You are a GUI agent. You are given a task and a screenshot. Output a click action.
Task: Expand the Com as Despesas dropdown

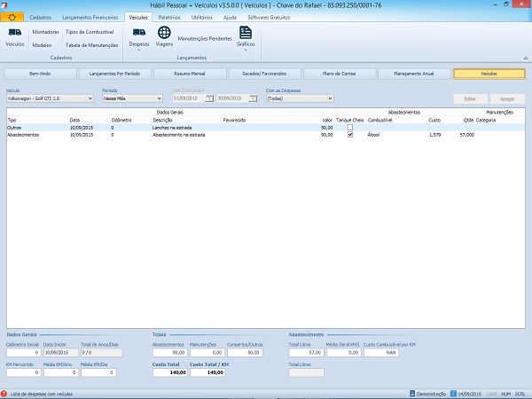coord(330,98)
